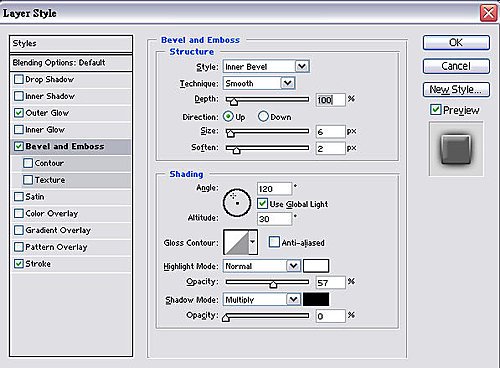Click the Depth slider handle
The width and height of the screenshot is (500, 368).
[x=234, y=101]
